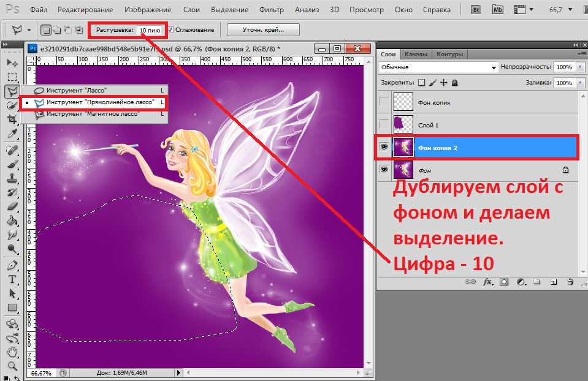Select the Hand tool

[x=12, y=352]
